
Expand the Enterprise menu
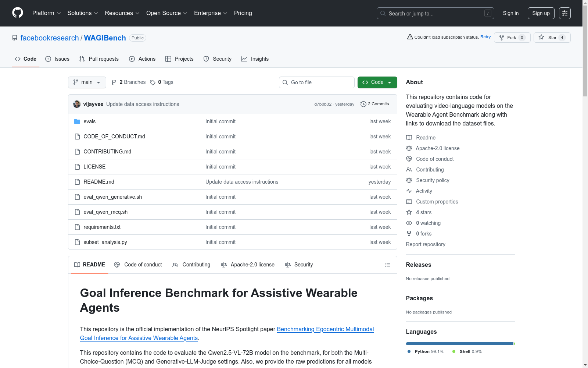point(211,13)
